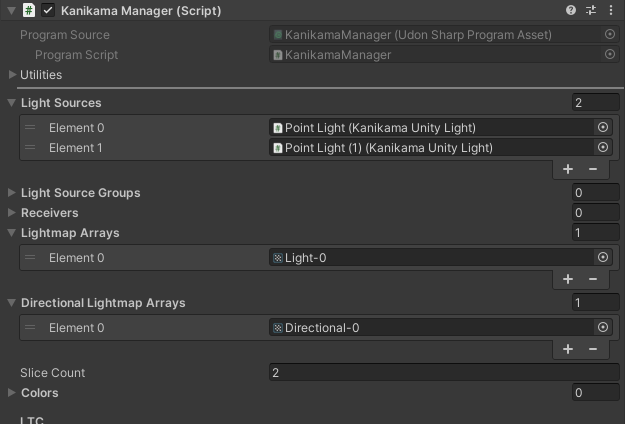This screenshot has height=424, width=625.
Task: Add a new element to Light Sources
Action: tap(568, 169)
